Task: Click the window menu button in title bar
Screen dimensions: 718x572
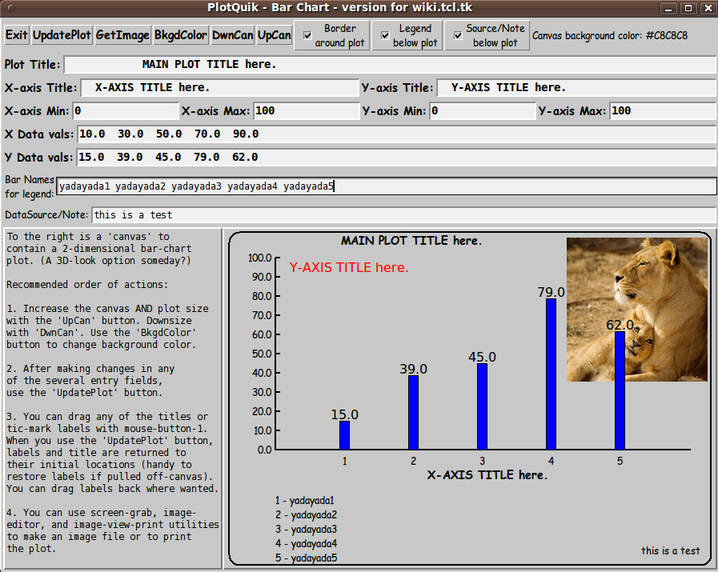Action: click(x=11, y=8)
